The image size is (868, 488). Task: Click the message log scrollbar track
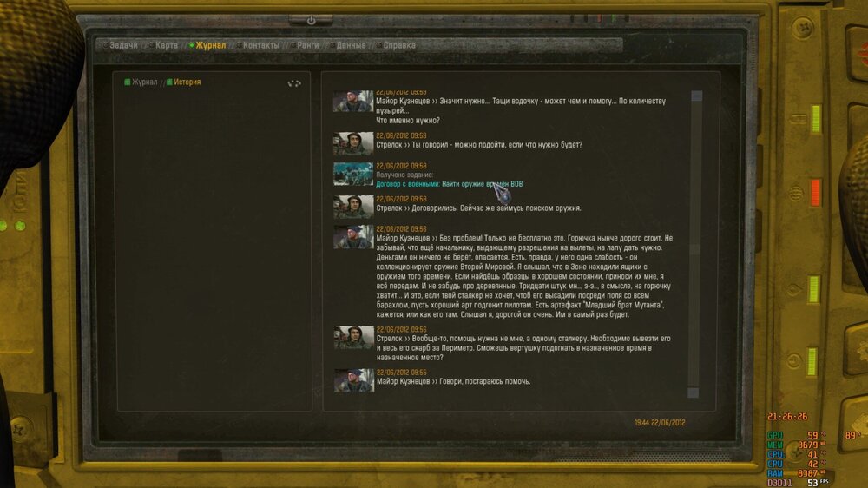(x=694, y=244)
